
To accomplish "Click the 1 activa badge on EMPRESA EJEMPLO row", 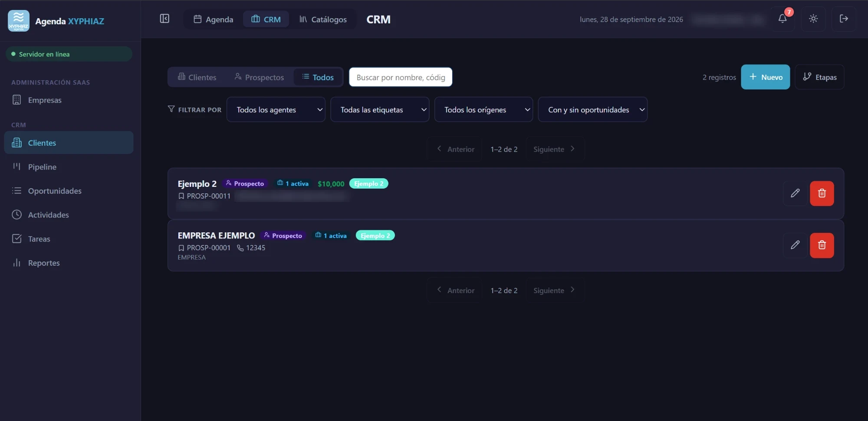I will point(331,235).
